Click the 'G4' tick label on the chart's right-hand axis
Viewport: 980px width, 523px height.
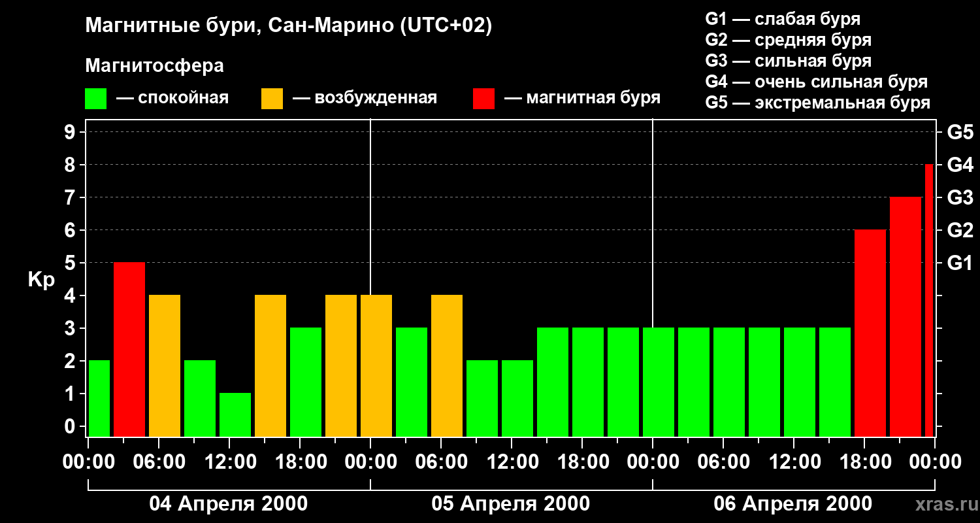[960, 165]
